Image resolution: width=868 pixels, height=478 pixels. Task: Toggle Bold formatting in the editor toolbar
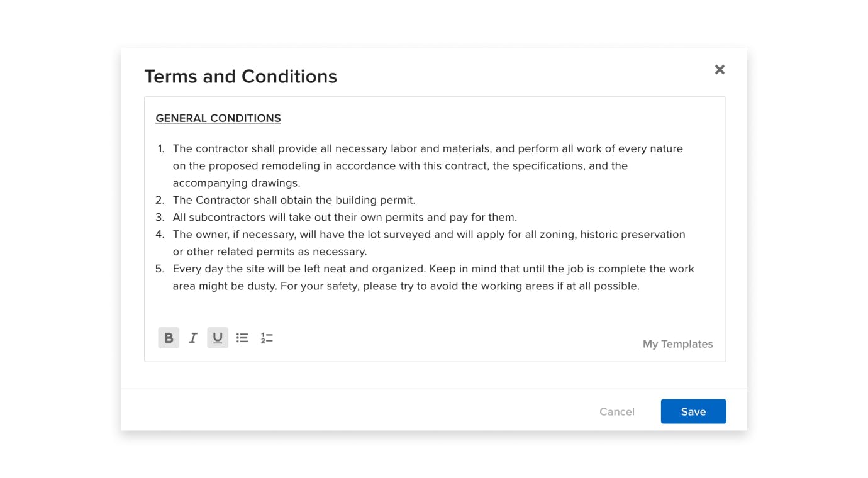click(169, 338)
